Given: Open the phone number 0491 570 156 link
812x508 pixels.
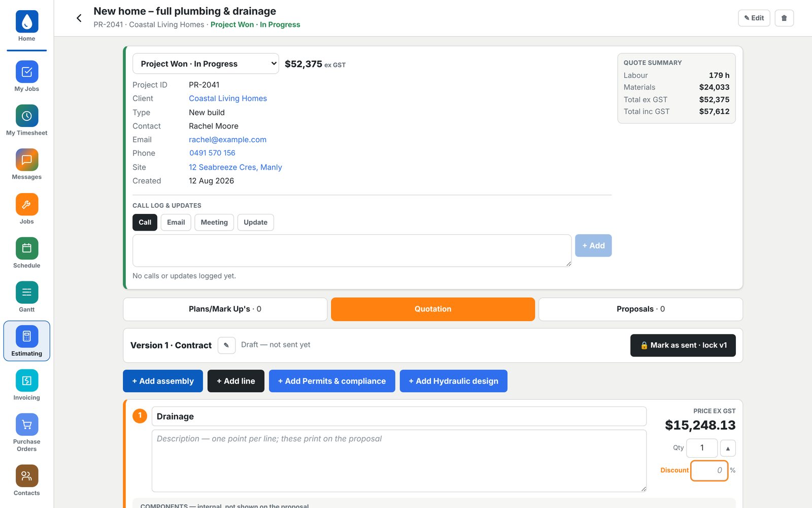Looking at the screenshot, I should point(212,153).
